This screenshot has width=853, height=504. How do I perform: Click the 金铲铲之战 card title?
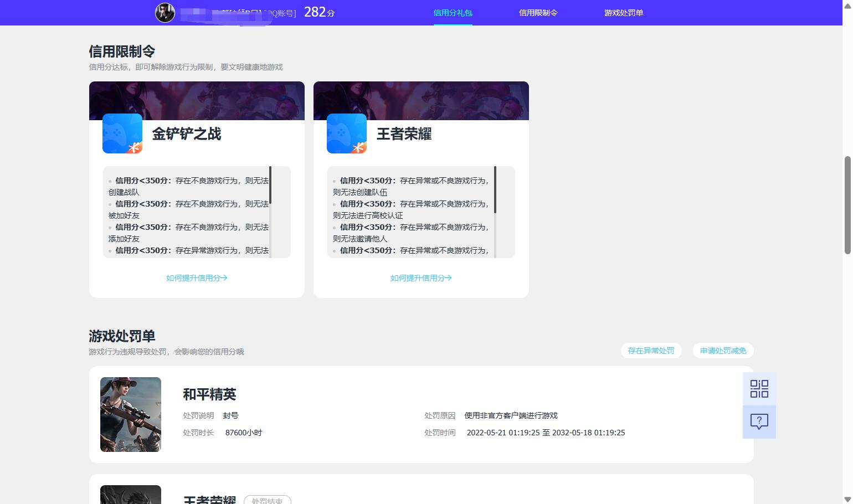pos(187,134)
